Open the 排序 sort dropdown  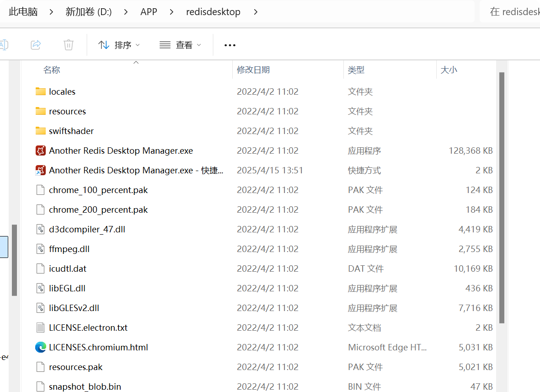pos(119,45)
